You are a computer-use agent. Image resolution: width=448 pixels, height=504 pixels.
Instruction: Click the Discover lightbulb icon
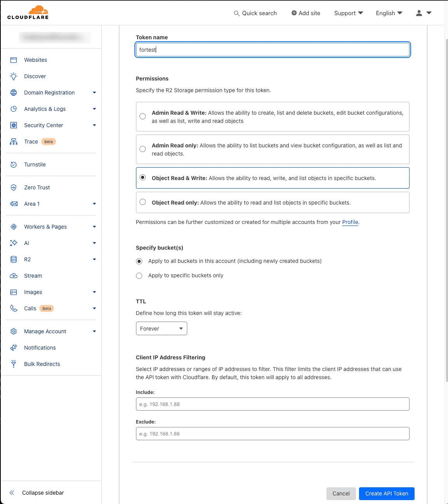14,76
